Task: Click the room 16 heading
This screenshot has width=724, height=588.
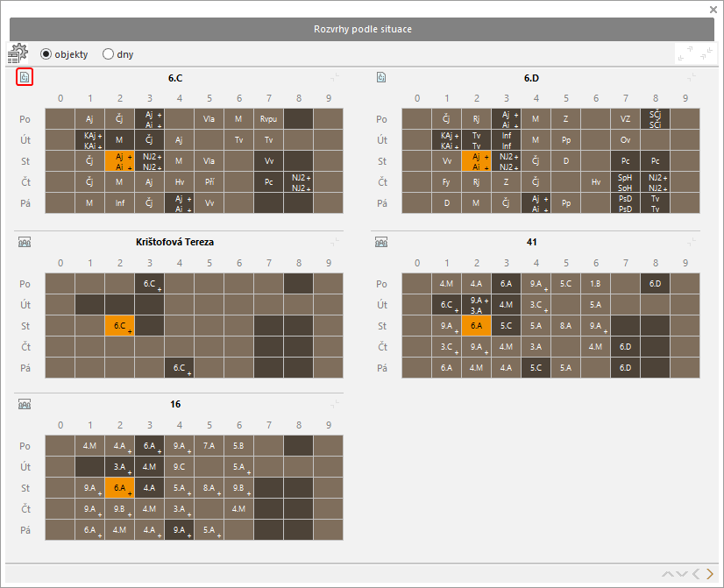Action: pyautogui.click(x=175, y=404)
